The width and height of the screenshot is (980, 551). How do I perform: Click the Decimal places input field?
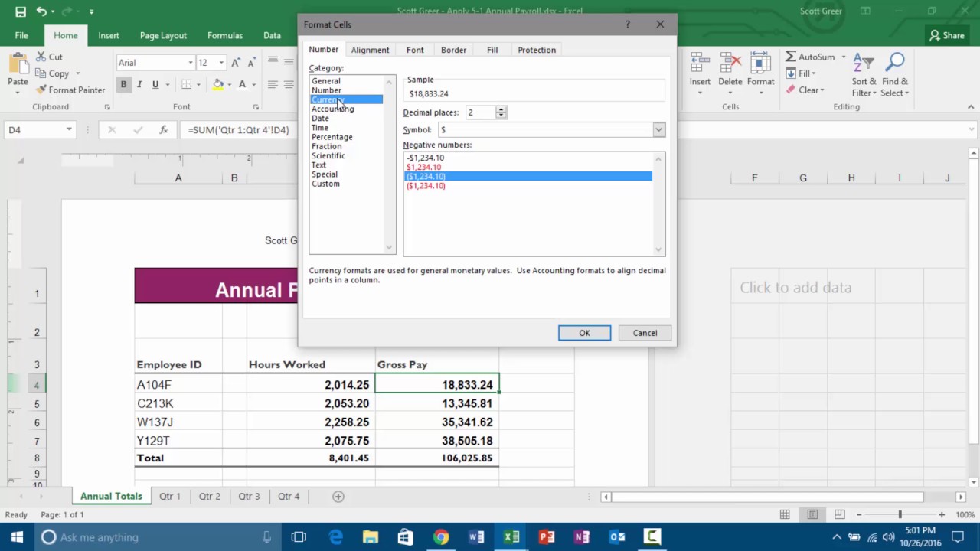point(480,112)
